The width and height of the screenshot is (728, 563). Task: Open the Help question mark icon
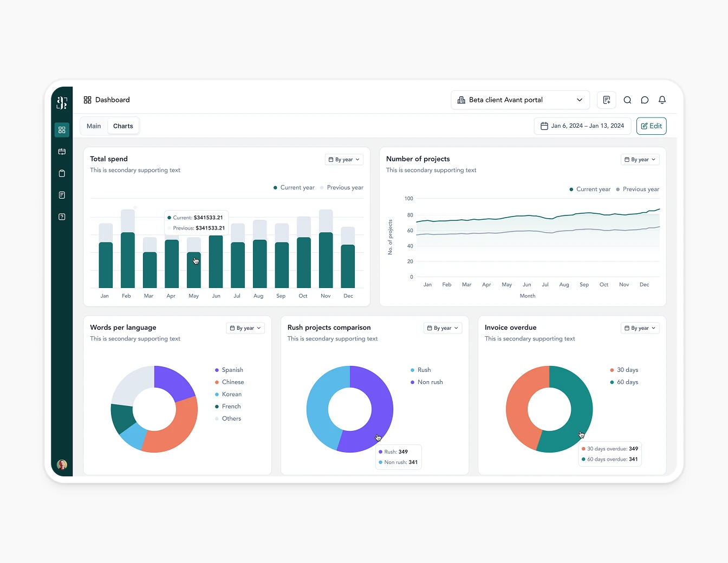pos(62,217)
